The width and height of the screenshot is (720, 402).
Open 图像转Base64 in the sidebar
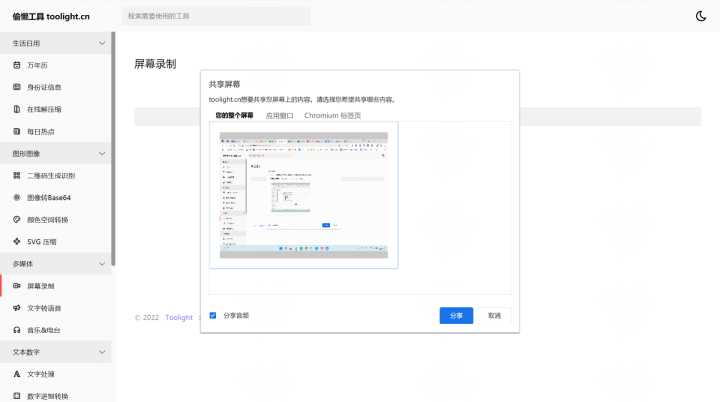(49, 198)
